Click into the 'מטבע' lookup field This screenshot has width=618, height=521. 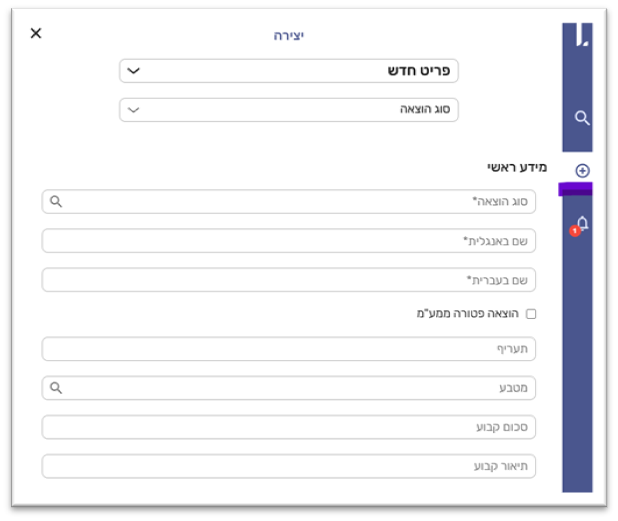coord(300,388)
